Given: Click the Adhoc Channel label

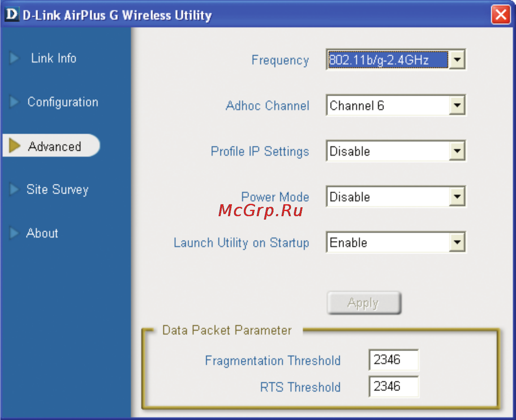Looking at the screenshot, I should click(x=267, y=106).
